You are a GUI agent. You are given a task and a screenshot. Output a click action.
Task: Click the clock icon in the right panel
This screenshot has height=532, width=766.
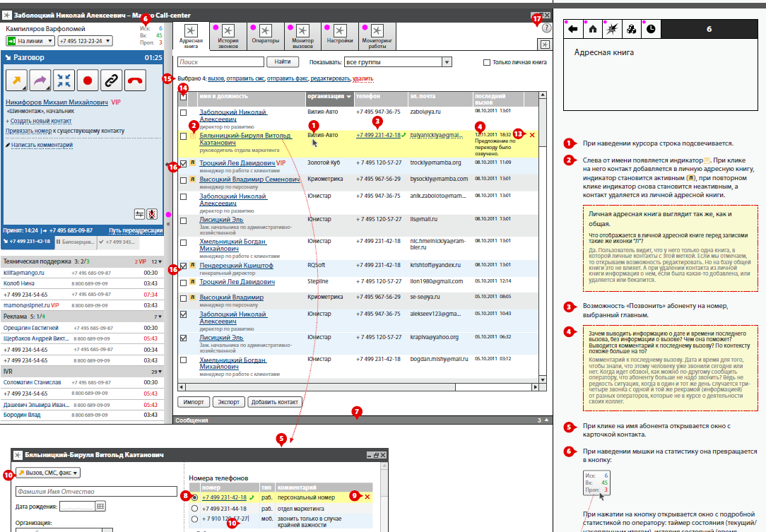coord(651,29)
